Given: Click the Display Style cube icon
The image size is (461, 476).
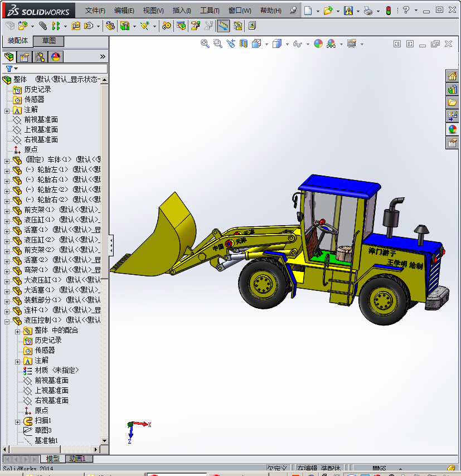Looking at the screenshot, I should (277, 43).
